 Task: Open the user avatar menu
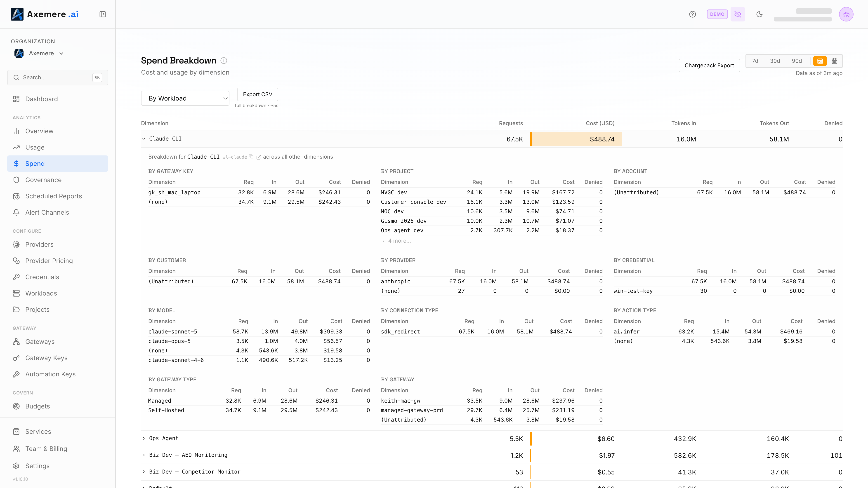click(846, 14)
